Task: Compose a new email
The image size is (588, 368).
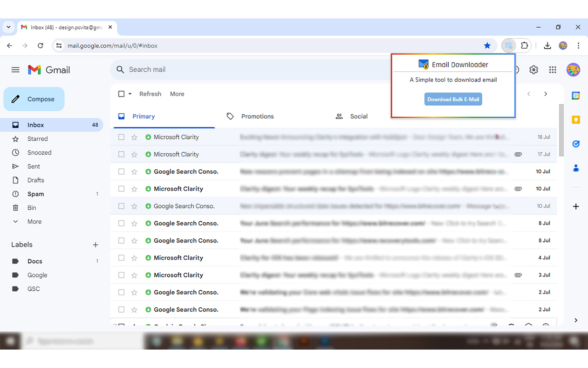Action: coord(34,99)
